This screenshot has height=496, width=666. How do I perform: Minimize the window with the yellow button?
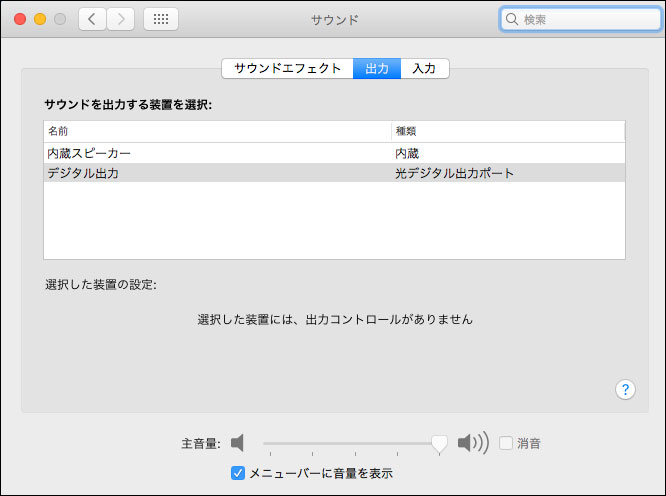click(40, 19)
